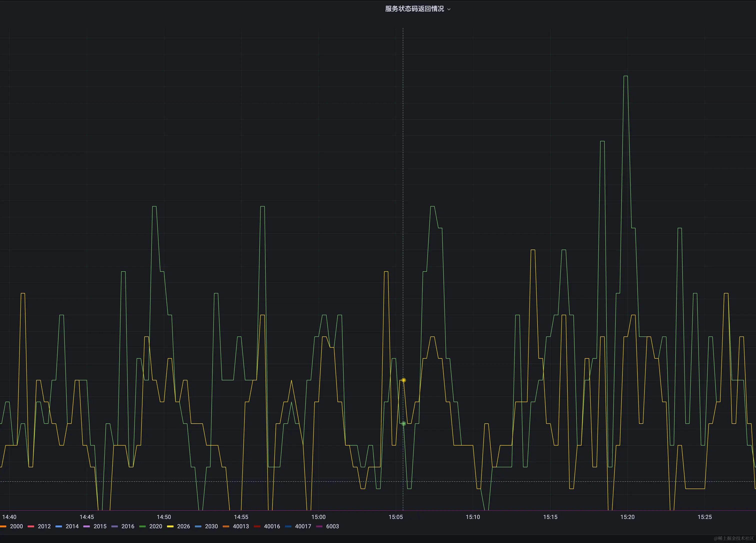Toggle series 2012 legend label
The height and width of the screenshot is (543, 756).
[44, 526]
